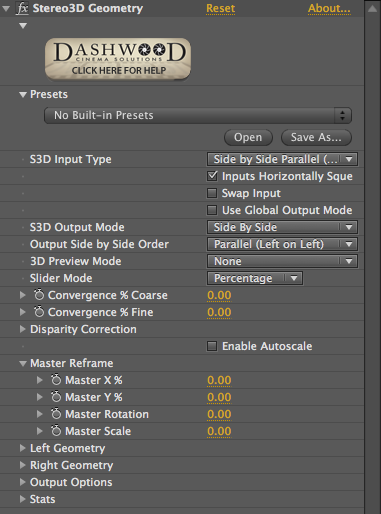Open the S3D Input Type dropdown
This screenshot has width=381, height=514.
click(282, 159)
